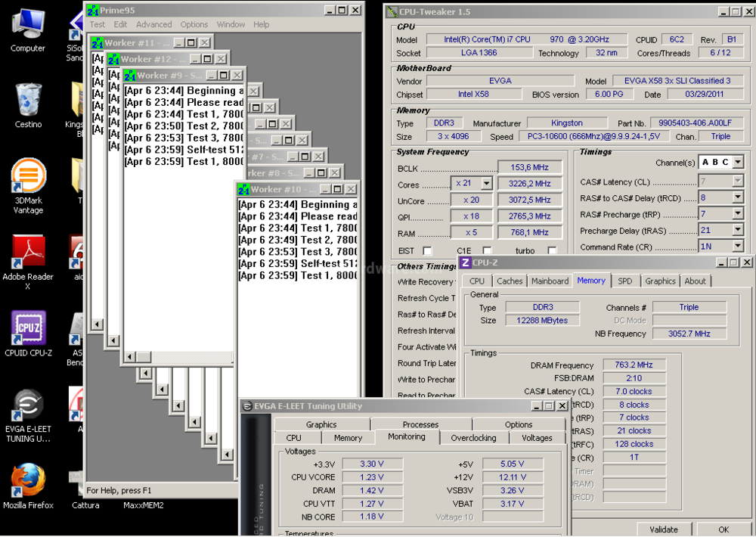Screen dimensions: 756x537
Task: Open the Voltages tab in E-LEET
Action: pyautogui.click(x=537, y=438)
